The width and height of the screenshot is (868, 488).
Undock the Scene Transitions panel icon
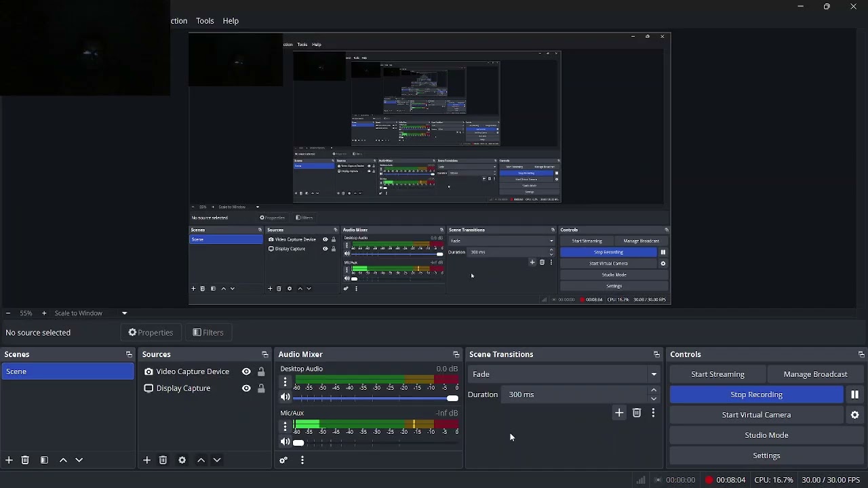656,354
